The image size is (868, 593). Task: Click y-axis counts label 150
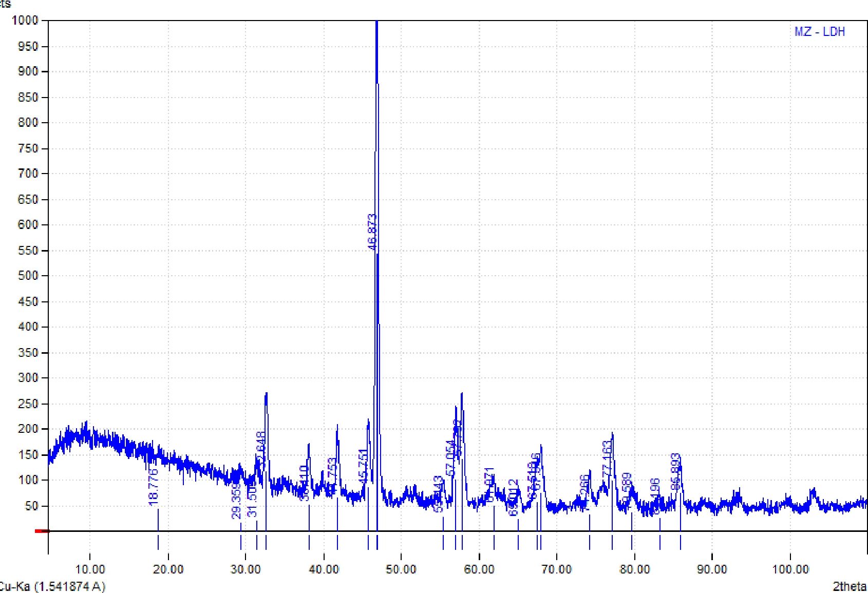[x=28, y=454]
